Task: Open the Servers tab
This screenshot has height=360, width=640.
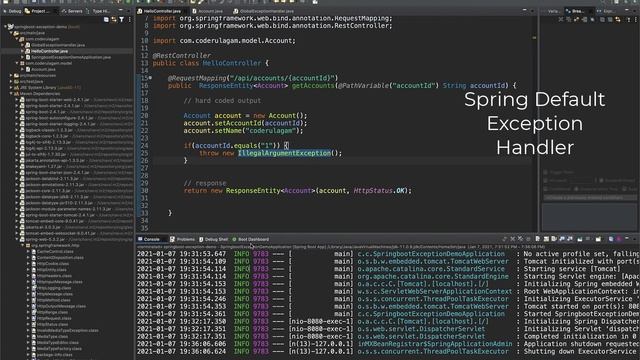Action: pos(72,11)
